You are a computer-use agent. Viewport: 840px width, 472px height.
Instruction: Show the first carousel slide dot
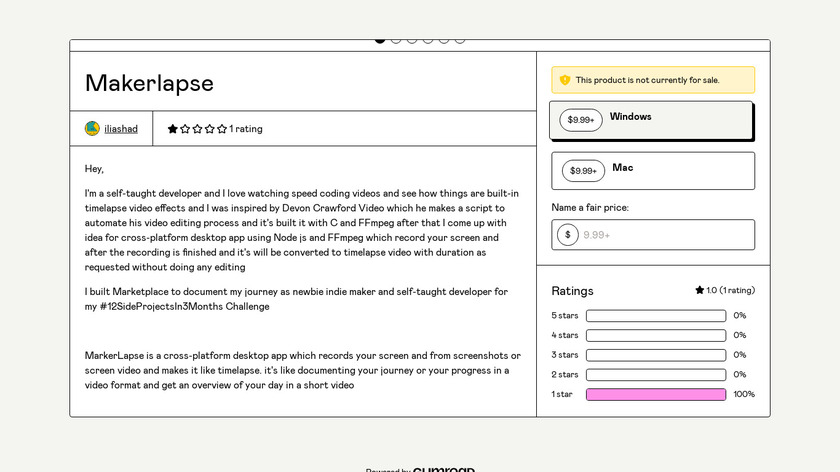point(380,40)
